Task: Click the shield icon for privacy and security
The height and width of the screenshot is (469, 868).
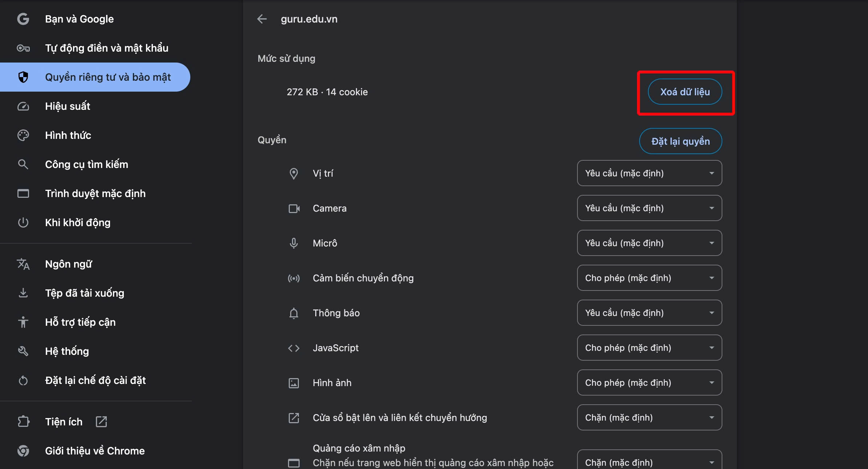Action: point(23,77)
